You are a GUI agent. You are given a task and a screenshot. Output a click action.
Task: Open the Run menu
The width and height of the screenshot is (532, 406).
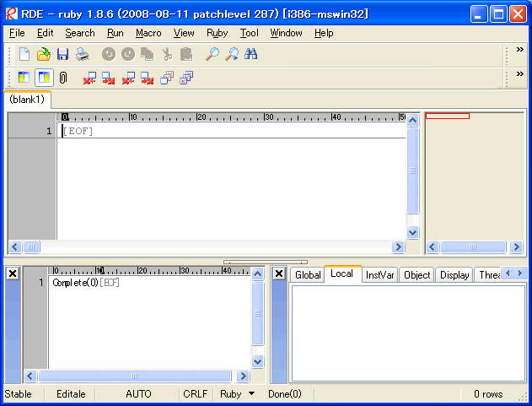pos(116,33)
